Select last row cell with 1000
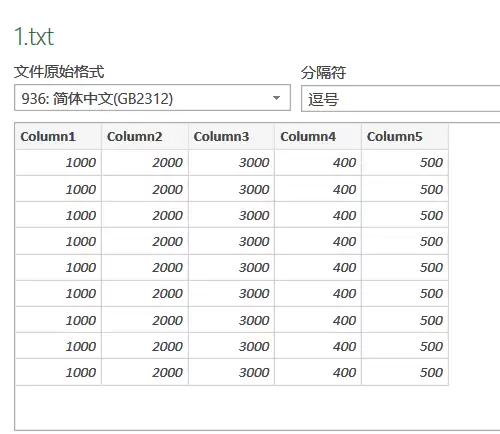 58,372
